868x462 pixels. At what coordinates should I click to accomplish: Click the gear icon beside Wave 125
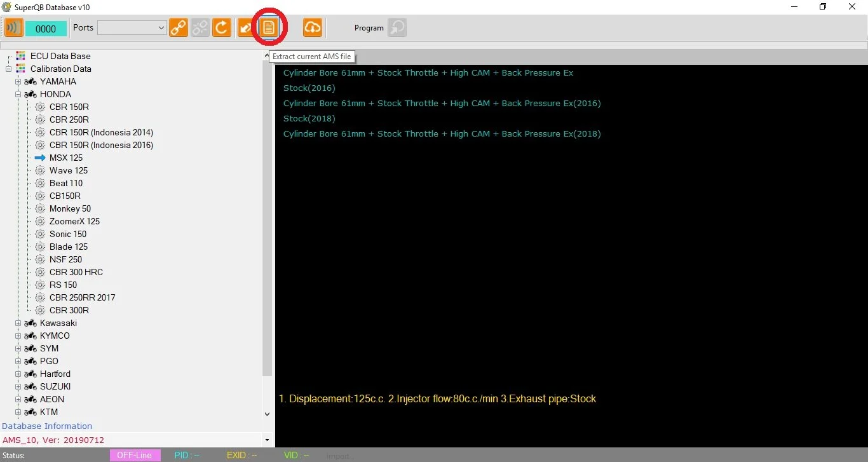tap(40, 170)
